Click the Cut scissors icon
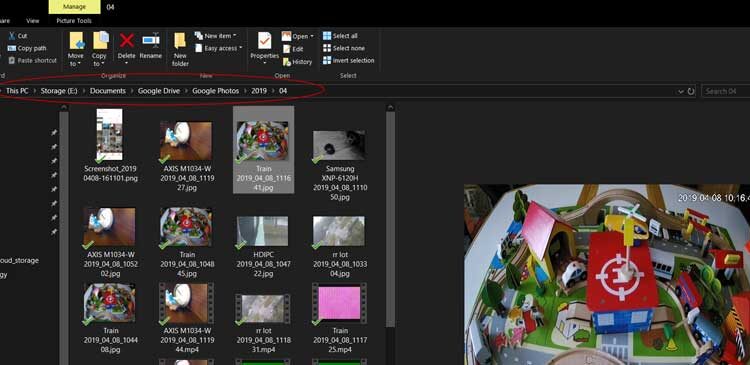750x365 pixels. 11,36
